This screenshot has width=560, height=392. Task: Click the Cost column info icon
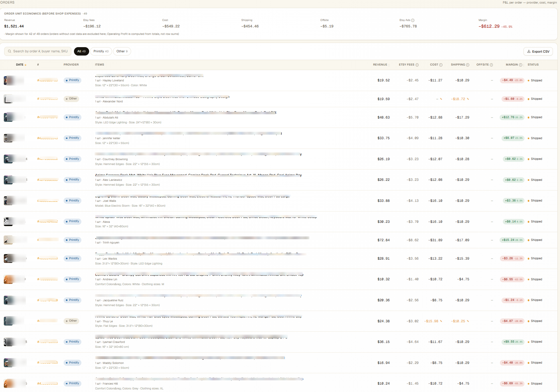click(x=441, y=65)
